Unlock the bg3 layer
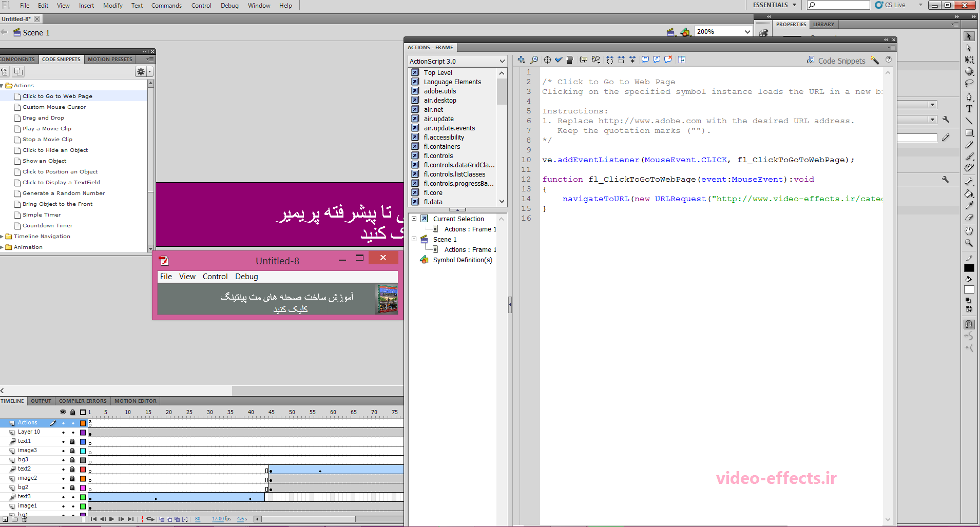 point(72,460)
